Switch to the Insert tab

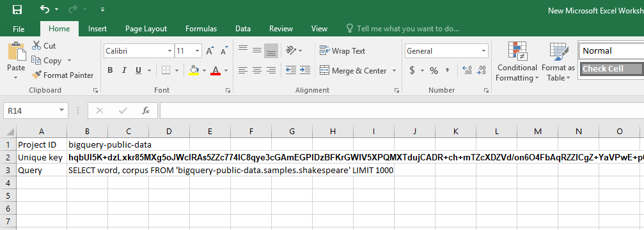click(97, 29)
